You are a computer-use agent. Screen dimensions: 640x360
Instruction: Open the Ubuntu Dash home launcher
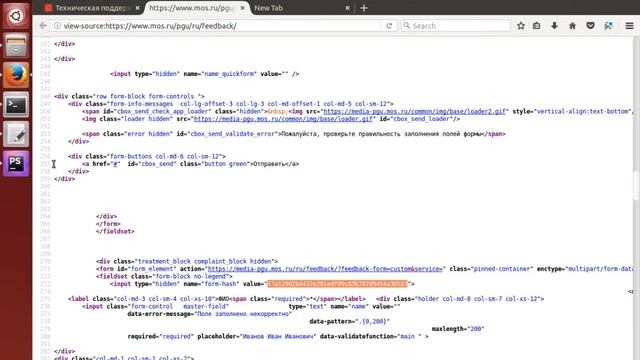pyautogui.click(x=16, y=16)
